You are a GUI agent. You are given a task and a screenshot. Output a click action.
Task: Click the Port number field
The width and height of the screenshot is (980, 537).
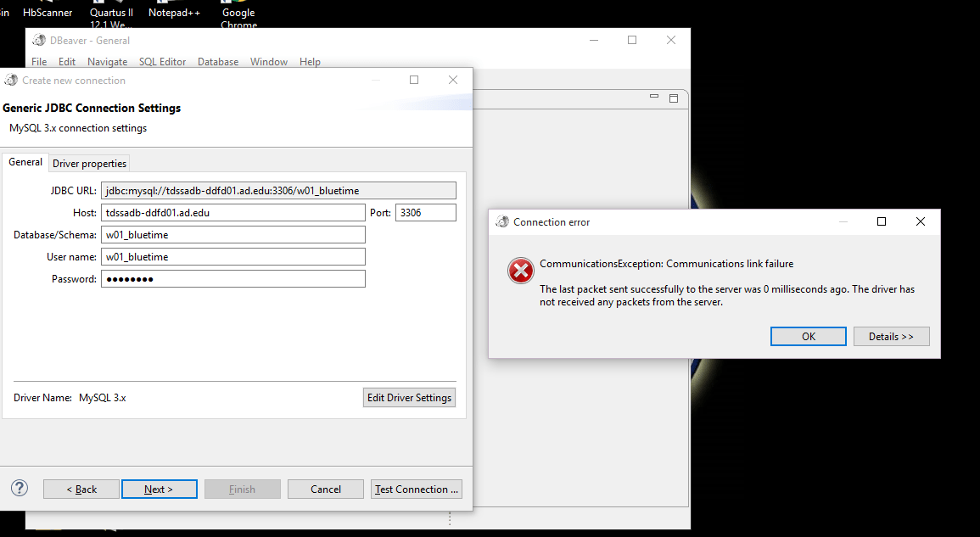[x=425, y=212]
